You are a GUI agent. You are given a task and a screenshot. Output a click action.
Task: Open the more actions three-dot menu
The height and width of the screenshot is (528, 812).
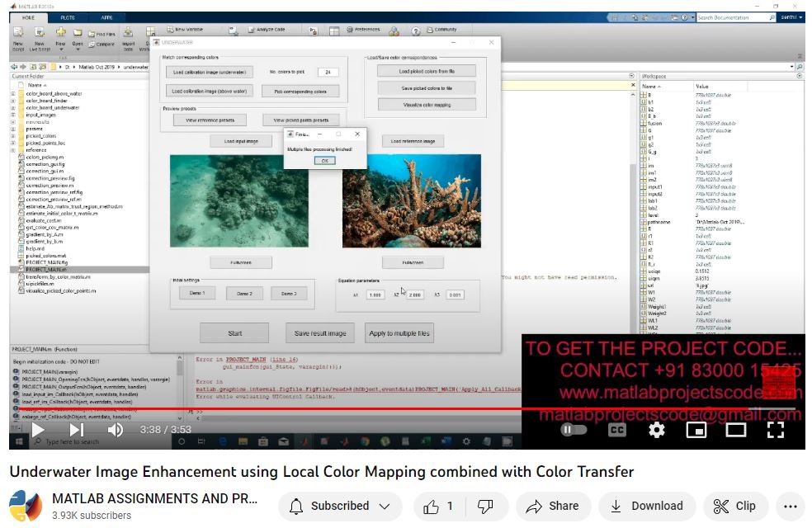click(x=791, y=507)
